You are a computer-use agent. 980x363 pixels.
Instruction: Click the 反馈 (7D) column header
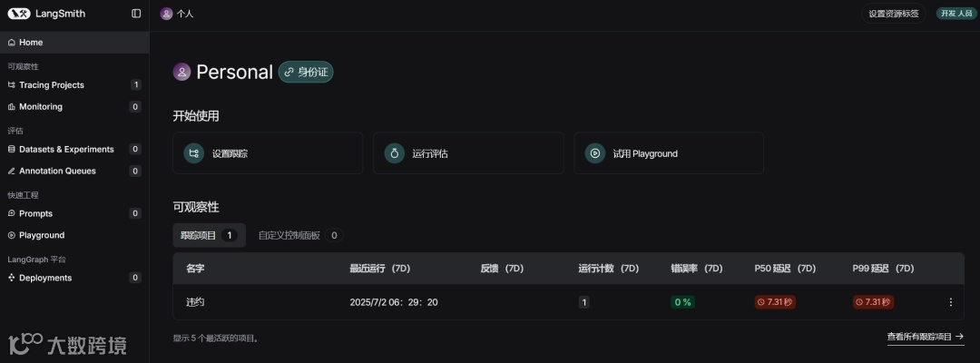click(502, 269)
